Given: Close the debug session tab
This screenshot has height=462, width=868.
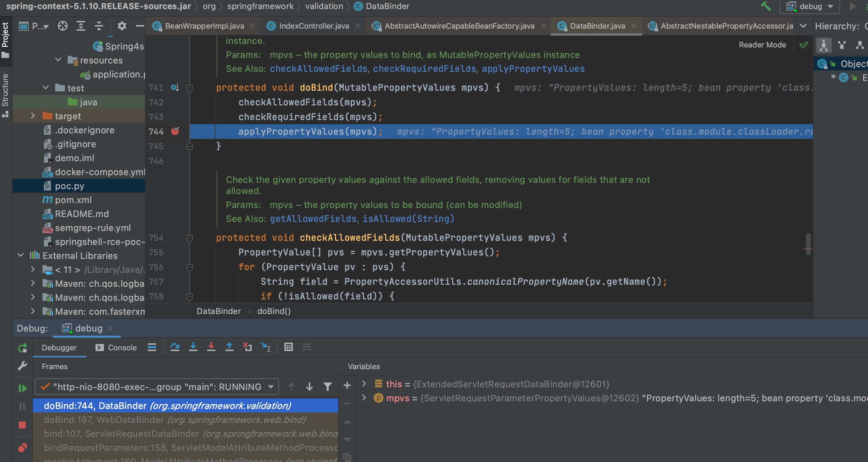Looking at the screenshot, I should pos(110,328).
